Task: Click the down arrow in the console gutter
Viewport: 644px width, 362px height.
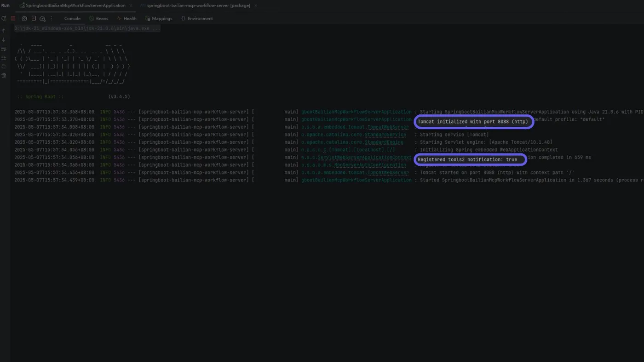Action: point(4,40)
